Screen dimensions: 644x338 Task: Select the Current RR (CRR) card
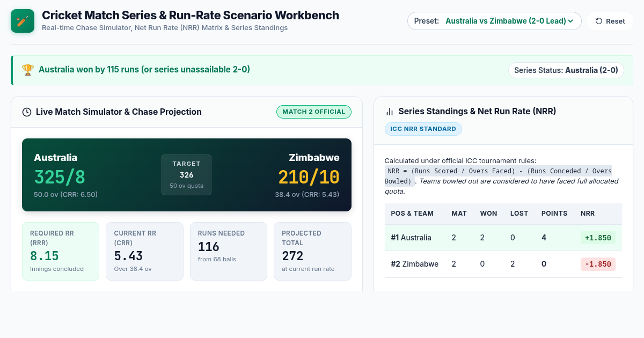pyautogui.click(x=144, y=251)
